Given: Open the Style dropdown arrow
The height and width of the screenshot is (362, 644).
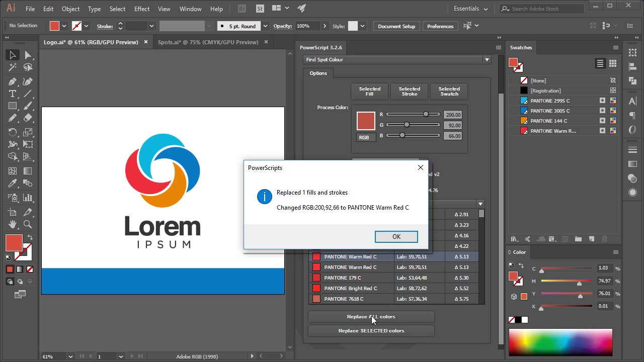Looking at the screenshot, I should (362, 26).
